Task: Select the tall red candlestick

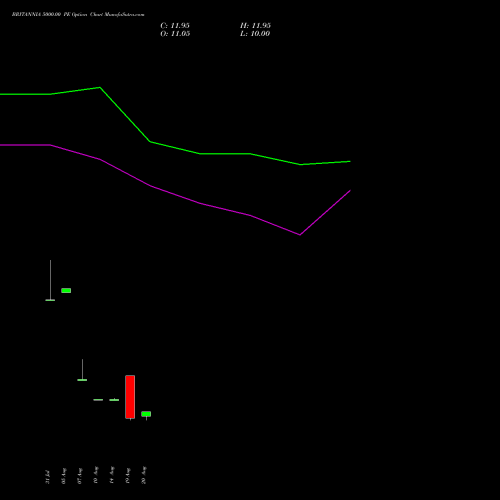Action: click(130, 397)
